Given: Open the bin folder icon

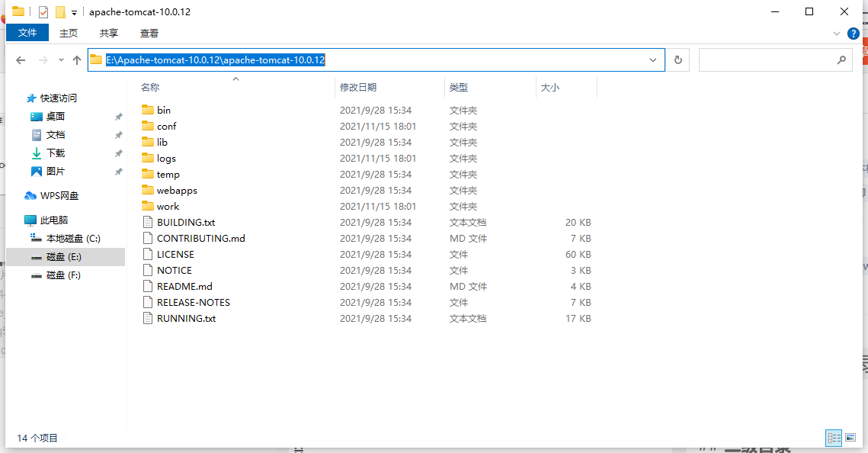Looking at the screenshot, I should 147,110.
